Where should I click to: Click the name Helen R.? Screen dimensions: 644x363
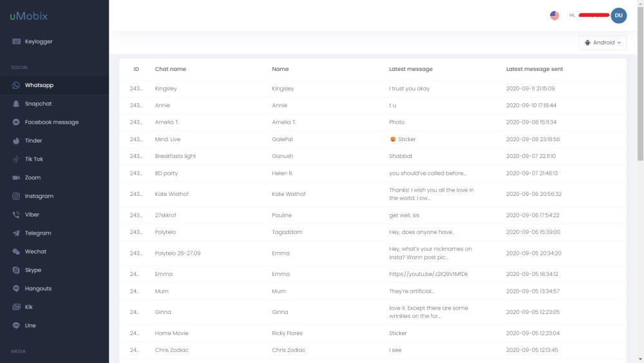tap(282, 173)
